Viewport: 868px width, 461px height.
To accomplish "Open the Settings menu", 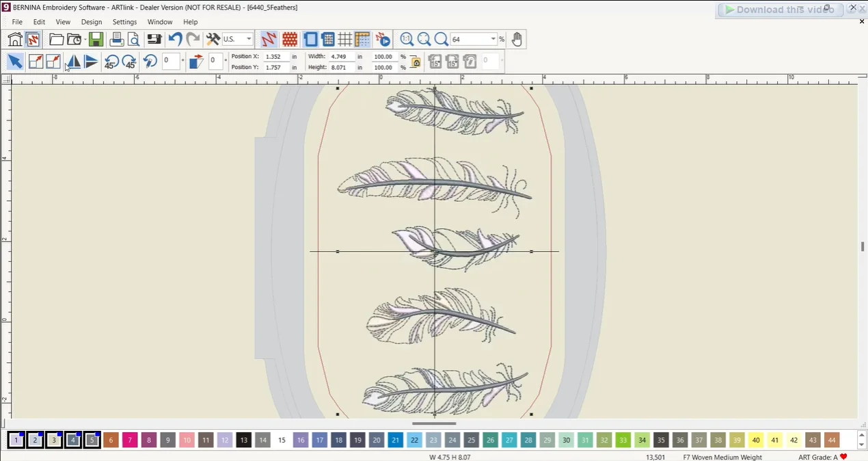I will click(x=124, y=22).
